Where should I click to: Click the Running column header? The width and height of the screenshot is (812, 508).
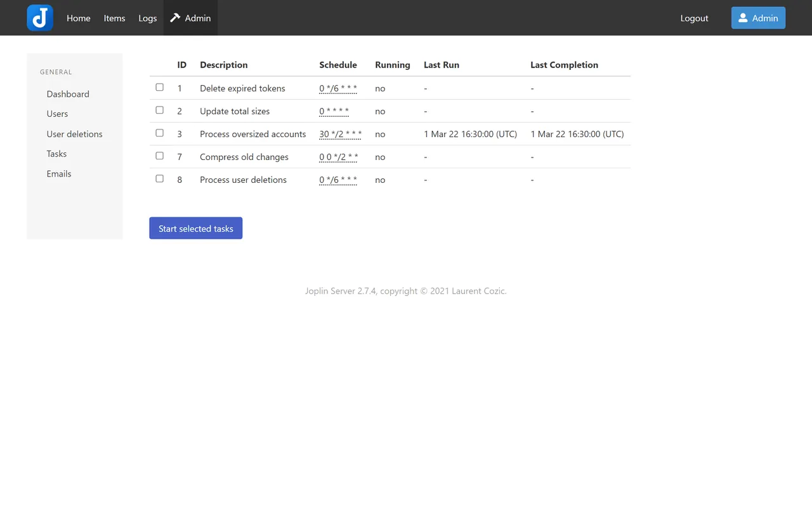tap(393, 65)
